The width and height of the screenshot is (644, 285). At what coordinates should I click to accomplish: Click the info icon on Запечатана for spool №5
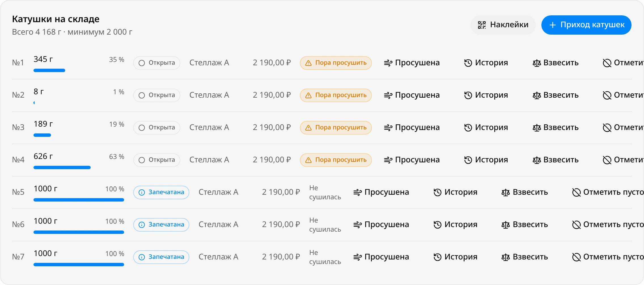pos(142,192)
